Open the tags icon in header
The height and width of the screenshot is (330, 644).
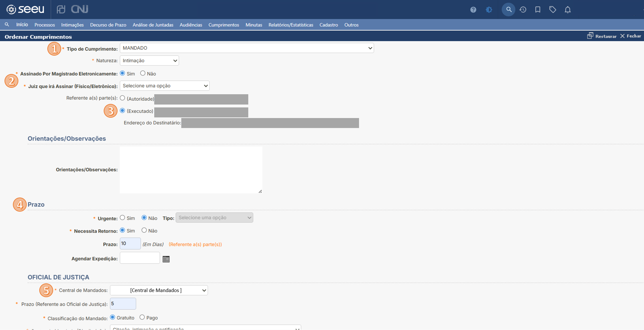coord(553,10)
